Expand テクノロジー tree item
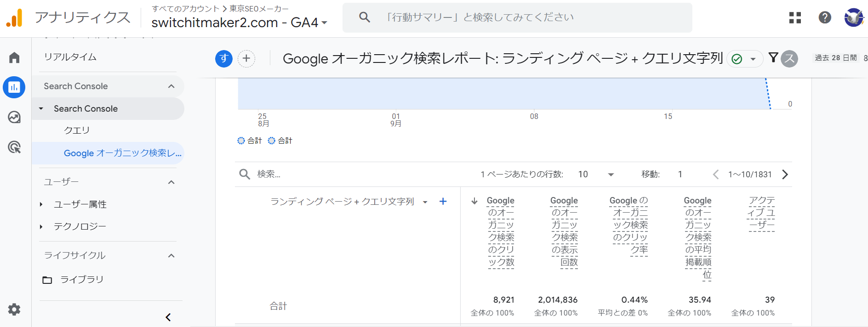 pos(41,226)
